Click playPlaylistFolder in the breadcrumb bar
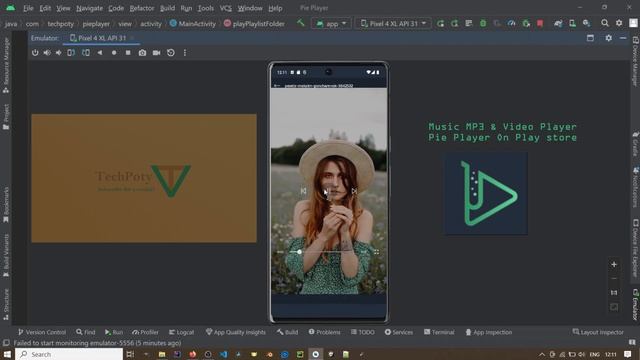 pos(254,24)
